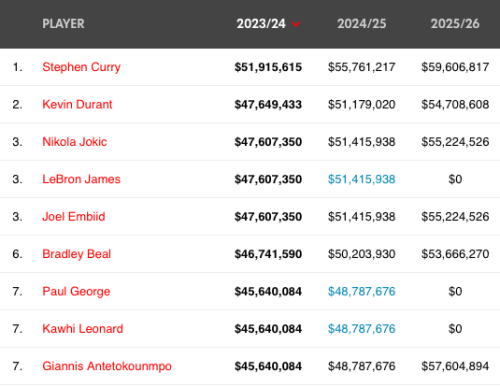This screenshot has height=387, width=500.
Task: Click LeBron James' blue $51,415,938 2024/25 option
Action: pyautogui.click(x=362, y=179)
